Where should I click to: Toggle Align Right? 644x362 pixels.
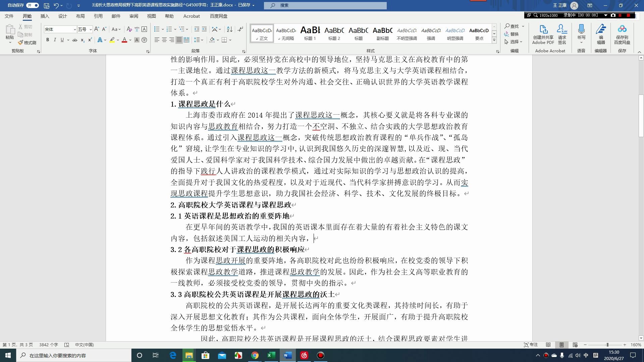coord(172,40)
